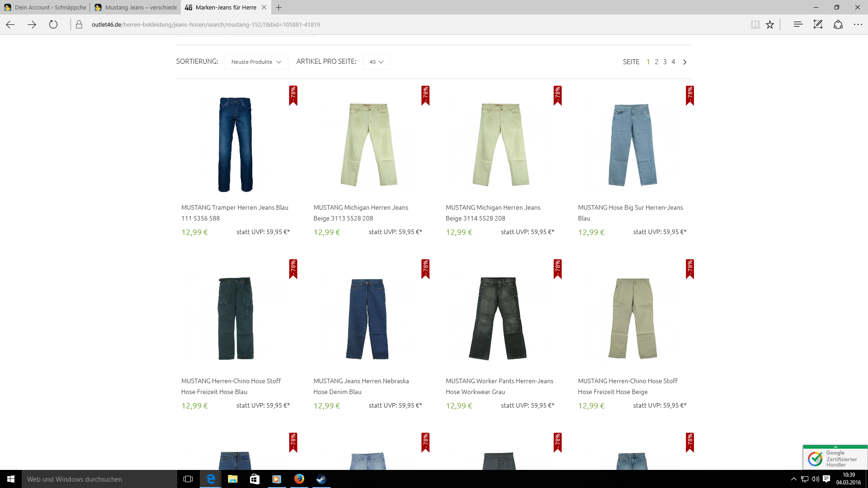Reload the current page

(53, 25)
